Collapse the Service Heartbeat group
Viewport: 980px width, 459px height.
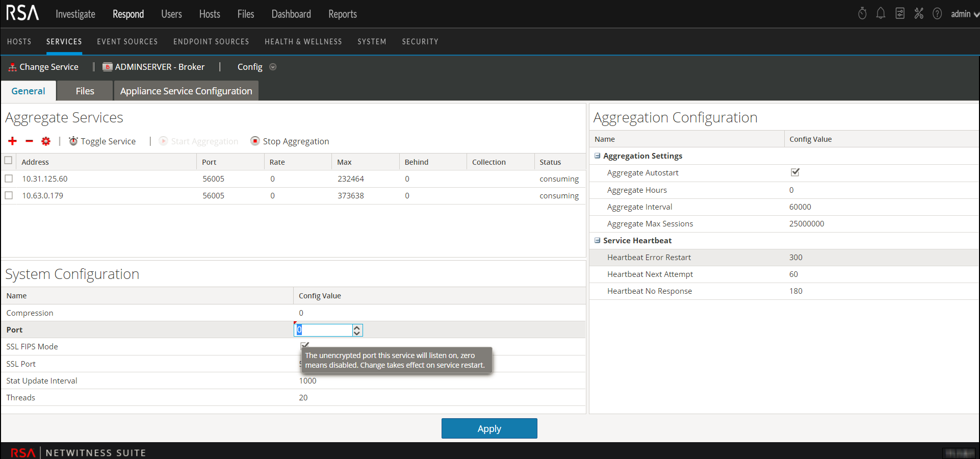click(x=598, y=240)
